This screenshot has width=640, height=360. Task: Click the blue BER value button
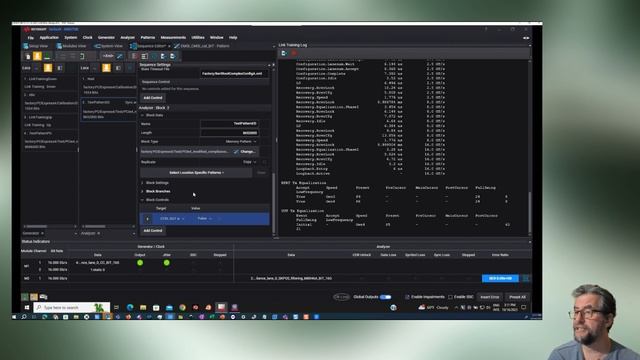[x=500, y=278]
